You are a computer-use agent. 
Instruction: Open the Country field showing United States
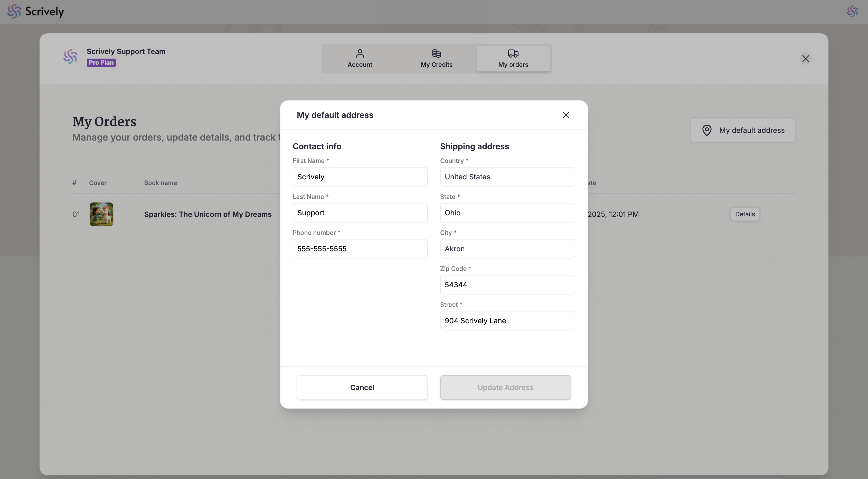click(507, 177)
